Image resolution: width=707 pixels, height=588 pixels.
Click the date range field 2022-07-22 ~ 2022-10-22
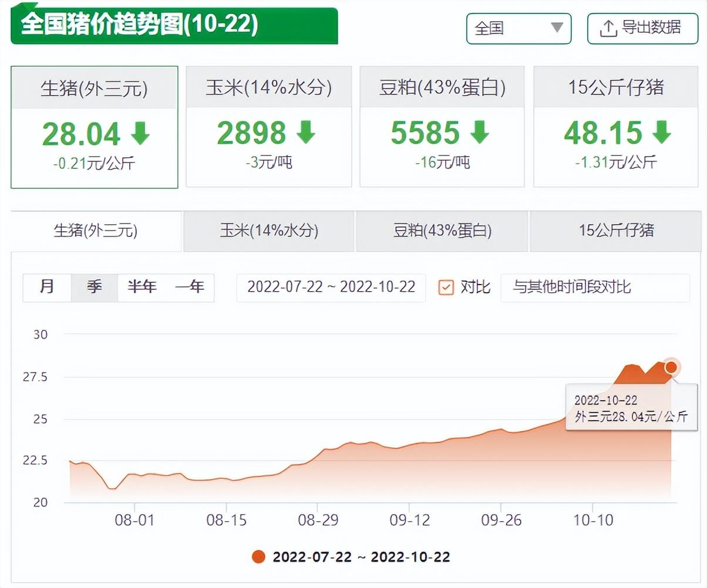click(331, 288)
